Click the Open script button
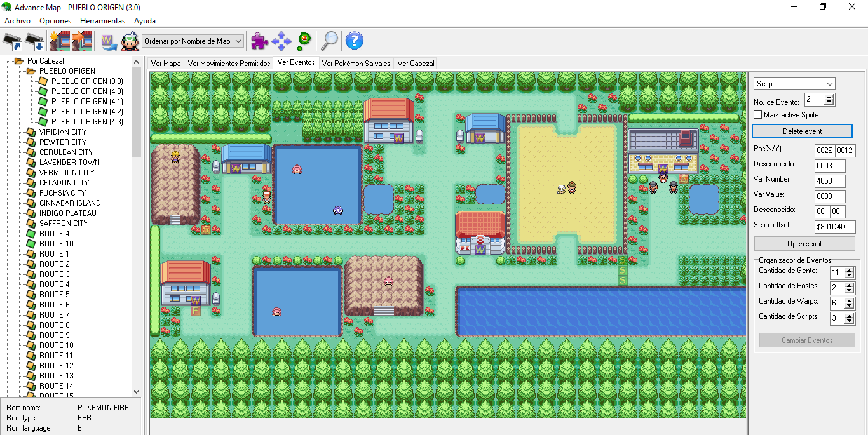Viewport: 868px width, 435px height. [804, 243]
